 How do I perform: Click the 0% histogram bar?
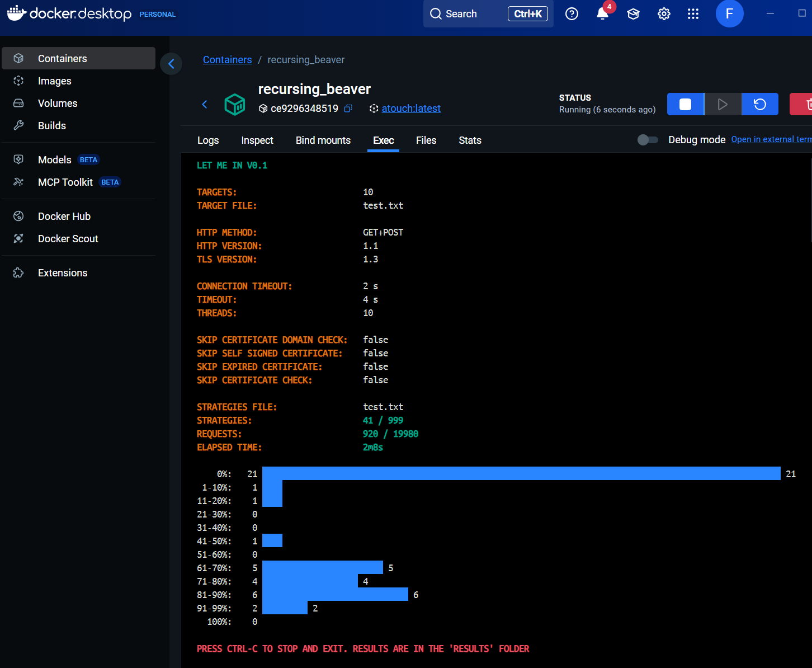[521, 473]
